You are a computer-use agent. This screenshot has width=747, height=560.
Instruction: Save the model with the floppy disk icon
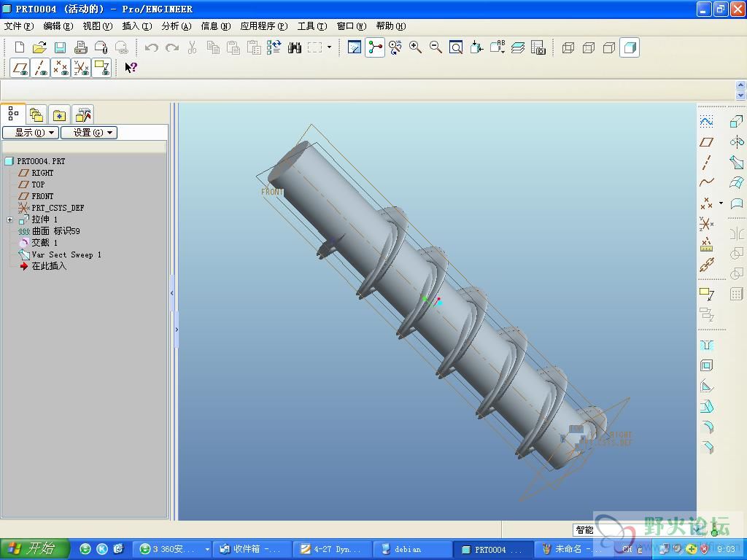(x=60, y=47)
